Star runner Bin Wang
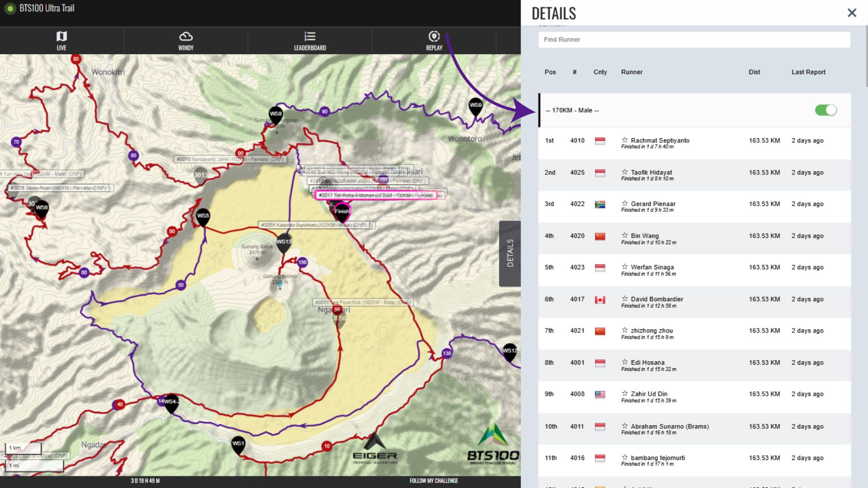Screen dimensions: 868x488 click(x=625, y=235)
